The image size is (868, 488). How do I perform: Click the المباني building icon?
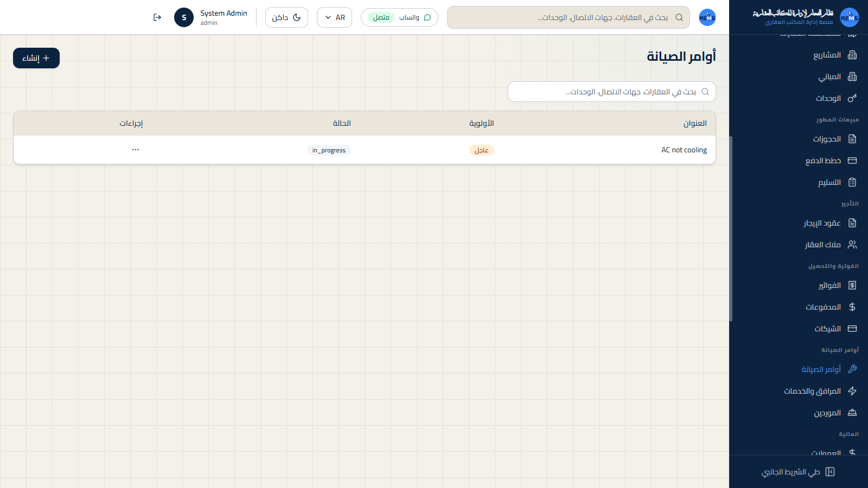click(x=852, y=76)
